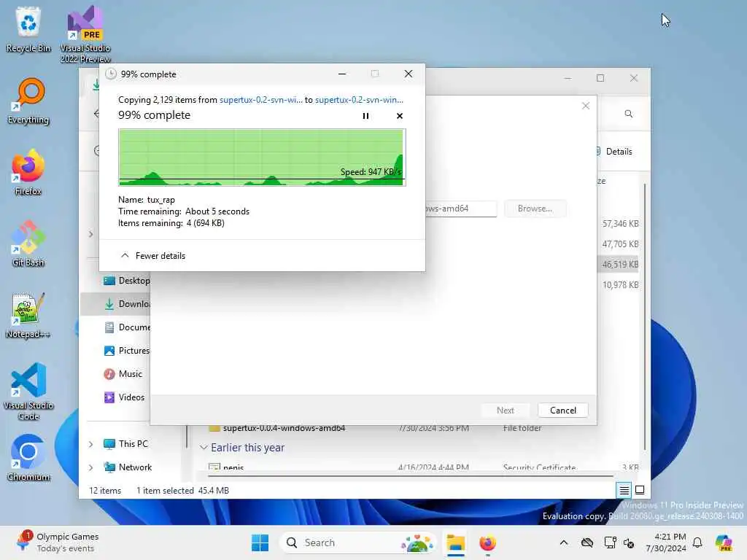
Task: Select Music in the navigation pane
Action: click(123, 374)
